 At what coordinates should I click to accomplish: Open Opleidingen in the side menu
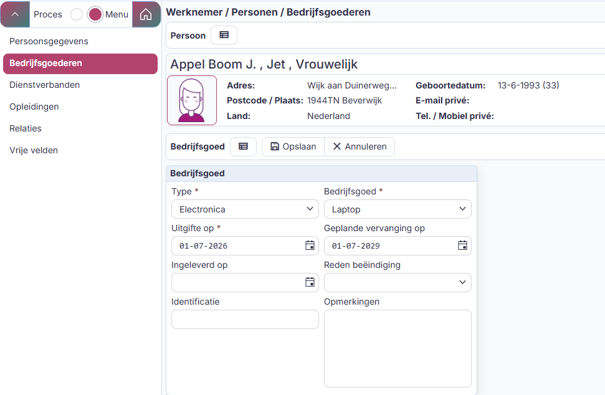point(80,107)
